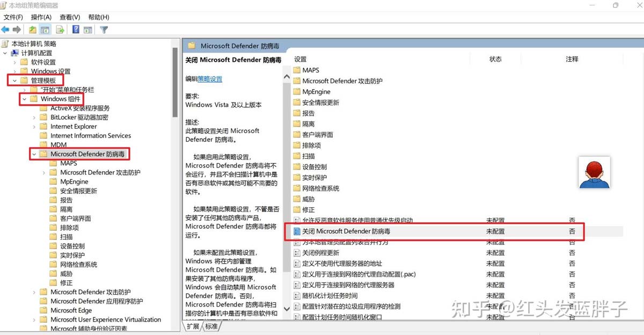Open the 查看(V) menu
Screen dimensions: 644x335
(x=69, y=17)
